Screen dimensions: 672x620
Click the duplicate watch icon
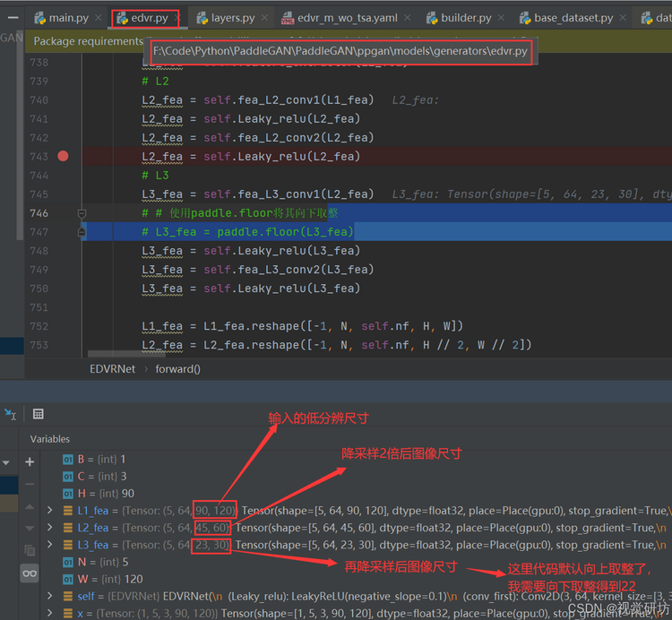[30, 550]
